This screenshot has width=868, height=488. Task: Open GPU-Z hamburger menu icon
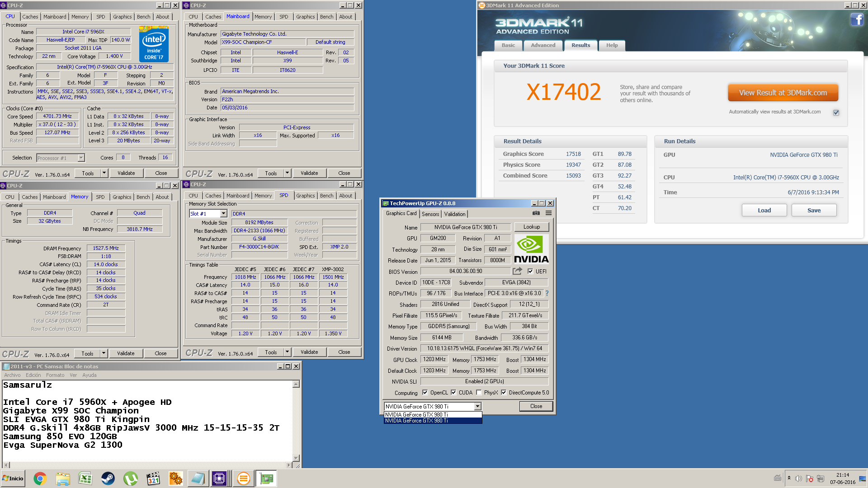(x=548, y=213)
